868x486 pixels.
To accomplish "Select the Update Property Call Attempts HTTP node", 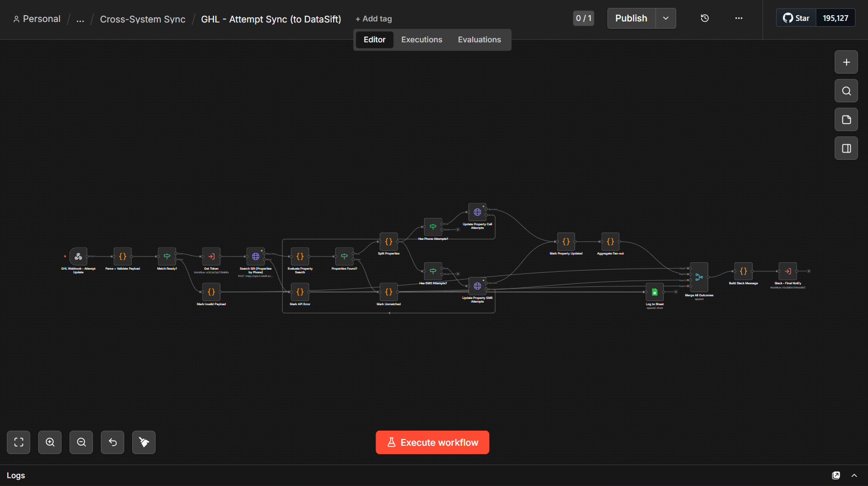I will click(x=478, y=212).
